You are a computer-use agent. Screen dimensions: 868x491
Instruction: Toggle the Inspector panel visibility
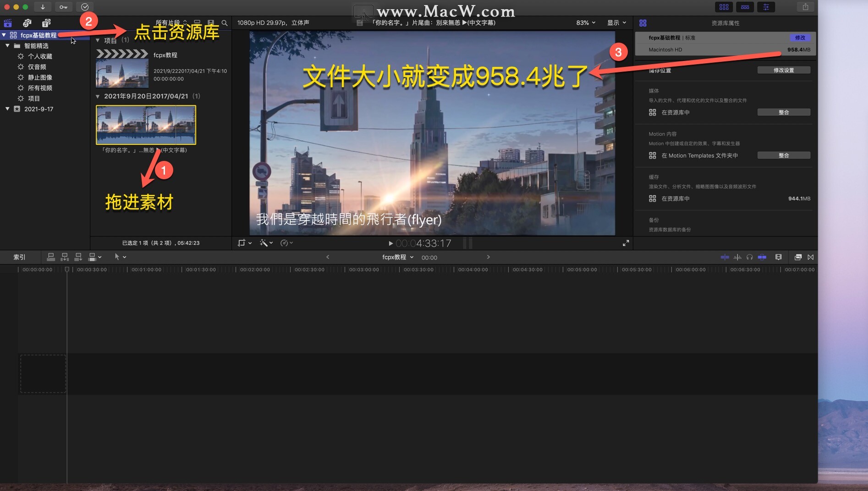(766, 7)
